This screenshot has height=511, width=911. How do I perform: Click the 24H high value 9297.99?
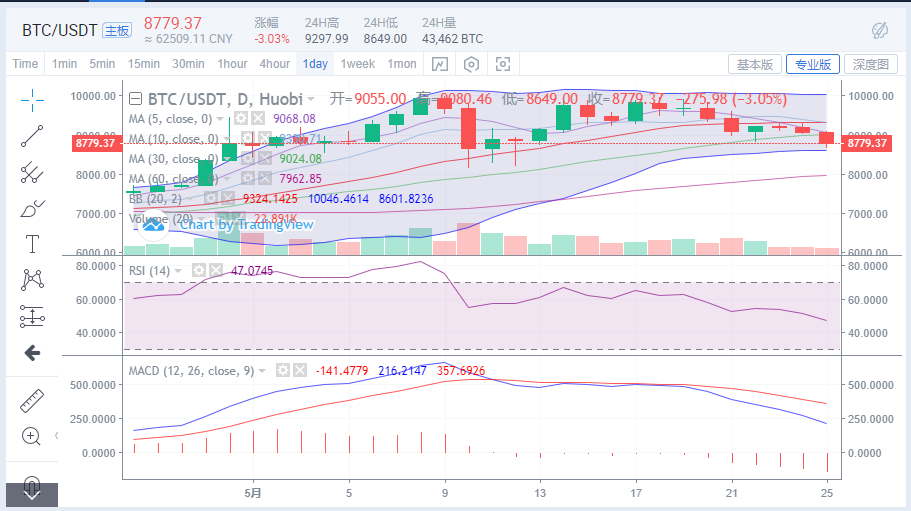pyautogui.click(x=327, y=39)
